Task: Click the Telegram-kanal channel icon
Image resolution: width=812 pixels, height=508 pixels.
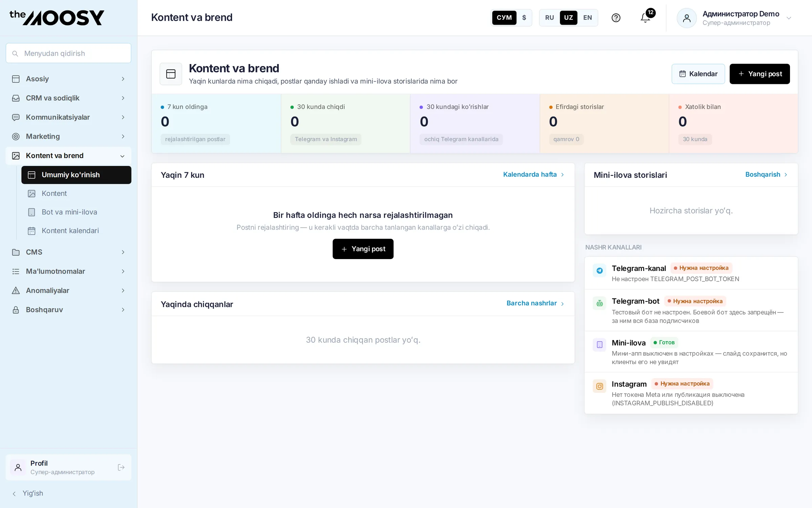Action: (x=600, y=270)
